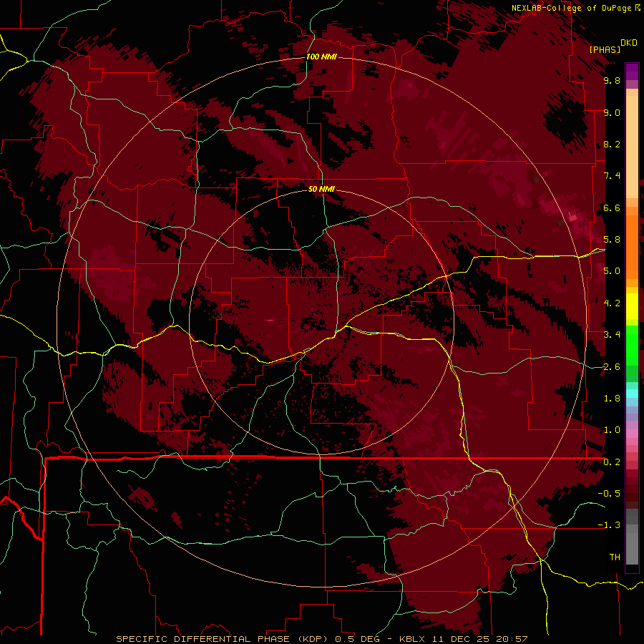Click the 1.0 value on the scale
Image resolution: width=644 pixels, height=644 pixels.
pyautogui.click(x=612, y=430)
